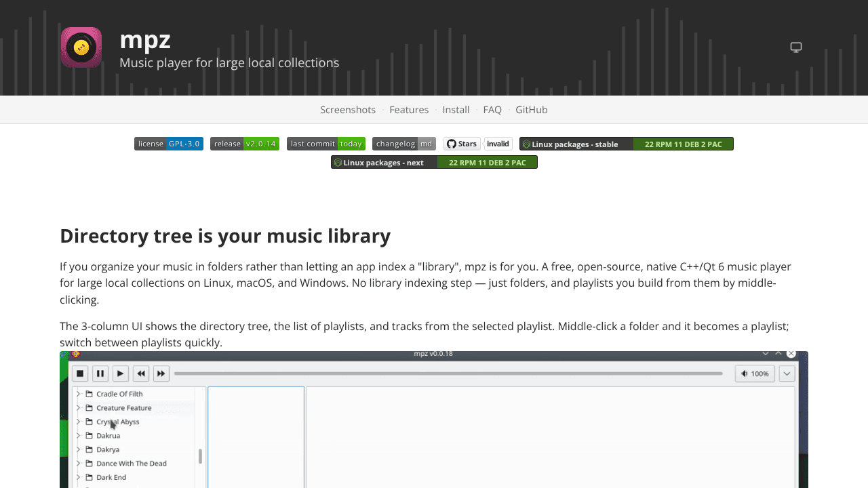Select Creature Feature tree row

pos(134,408)
